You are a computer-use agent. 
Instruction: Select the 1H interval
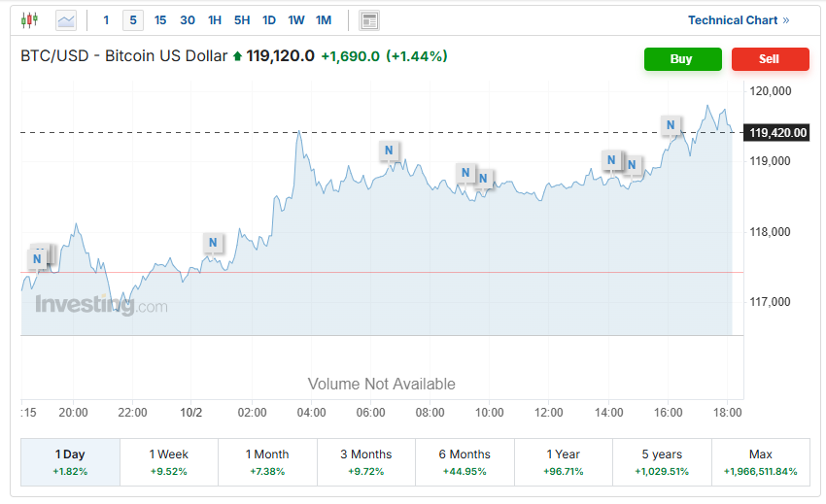point(215,20)
